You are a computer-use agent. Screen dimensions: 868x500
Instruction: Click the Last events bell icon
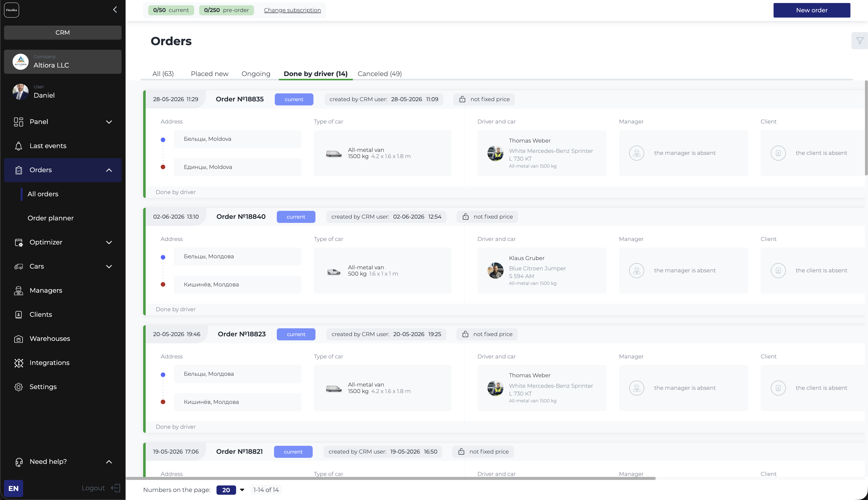click(x=19, y=146)
